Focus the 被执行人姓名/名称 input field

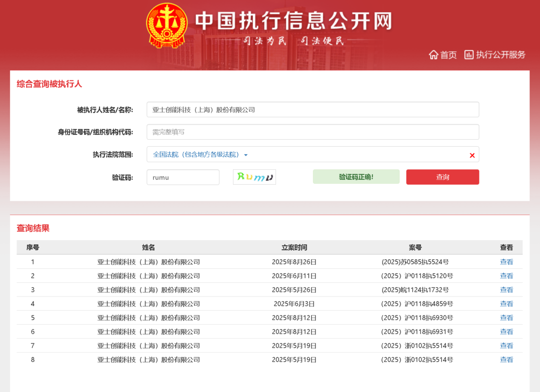click(312, 110)
